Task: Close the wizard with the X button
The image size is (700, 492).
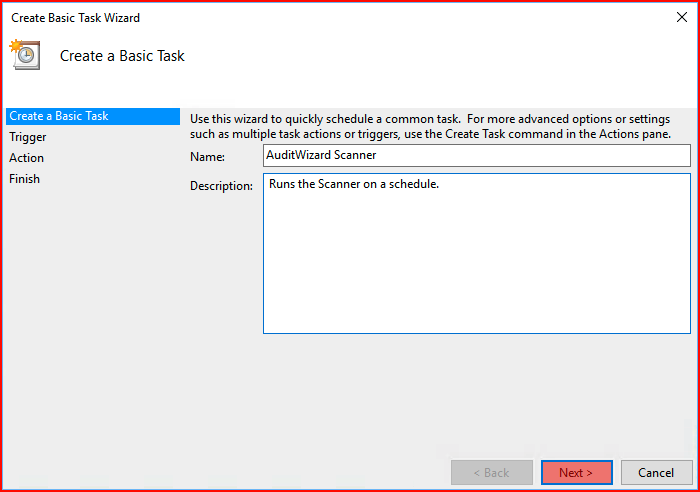Action: (x=682, y=17)
